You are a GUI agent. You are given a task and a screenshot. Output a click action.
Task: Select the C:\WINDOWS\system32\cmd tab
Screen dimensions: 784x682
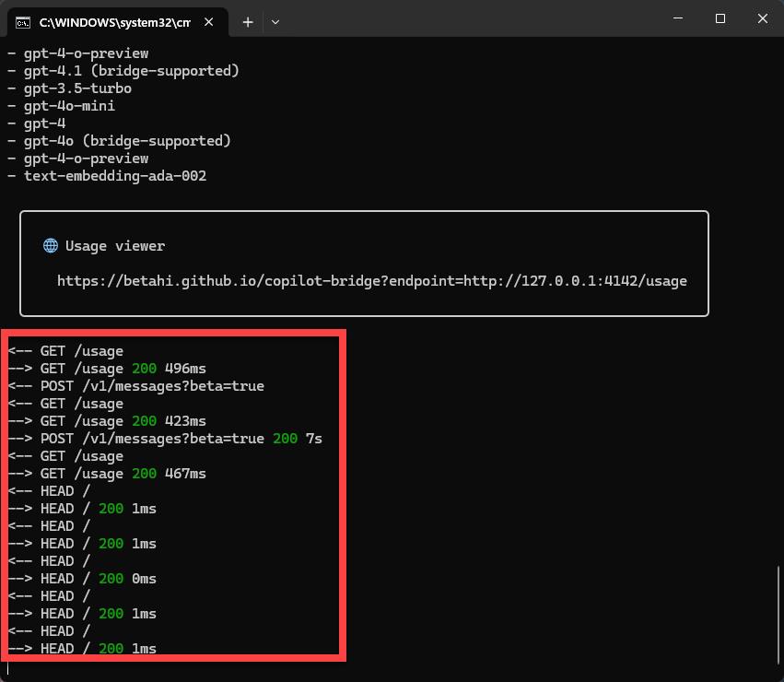[118, 22]
